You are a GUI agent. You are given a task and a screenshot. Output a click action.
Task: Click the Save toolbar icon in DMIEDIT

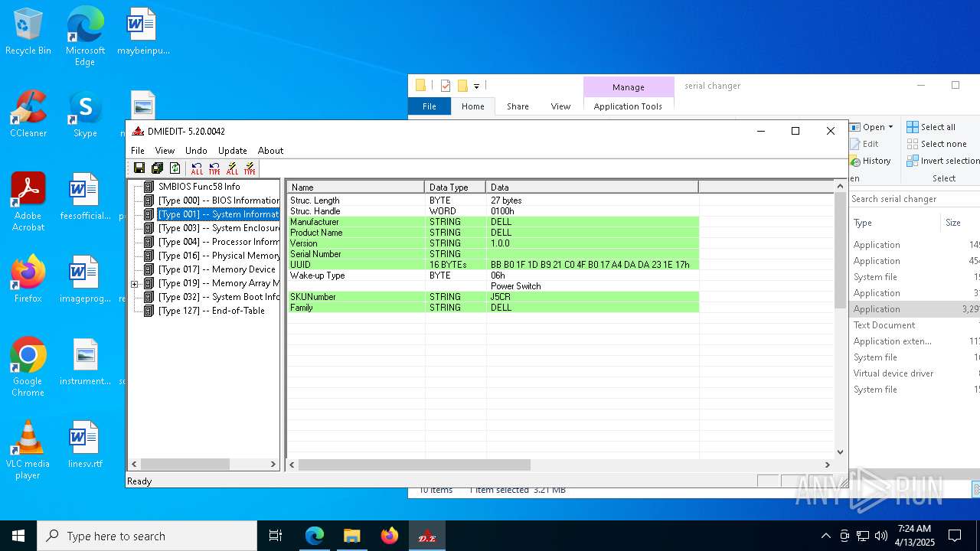click(139, 168)
